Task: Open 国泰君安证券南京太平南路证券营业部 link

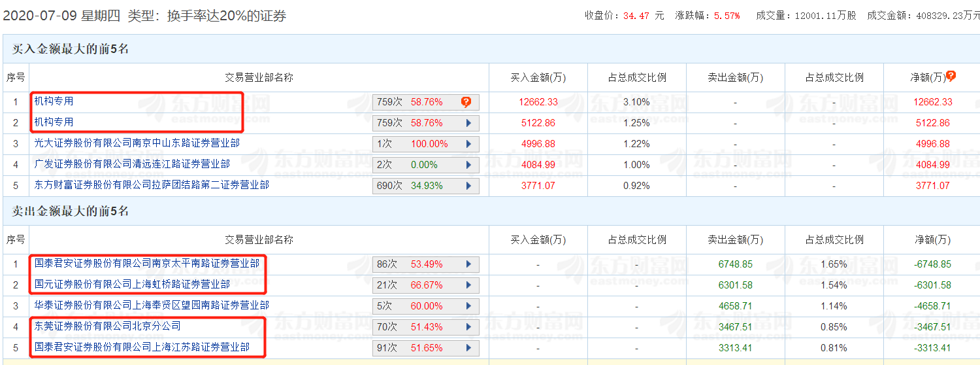Action: [147, 264]
